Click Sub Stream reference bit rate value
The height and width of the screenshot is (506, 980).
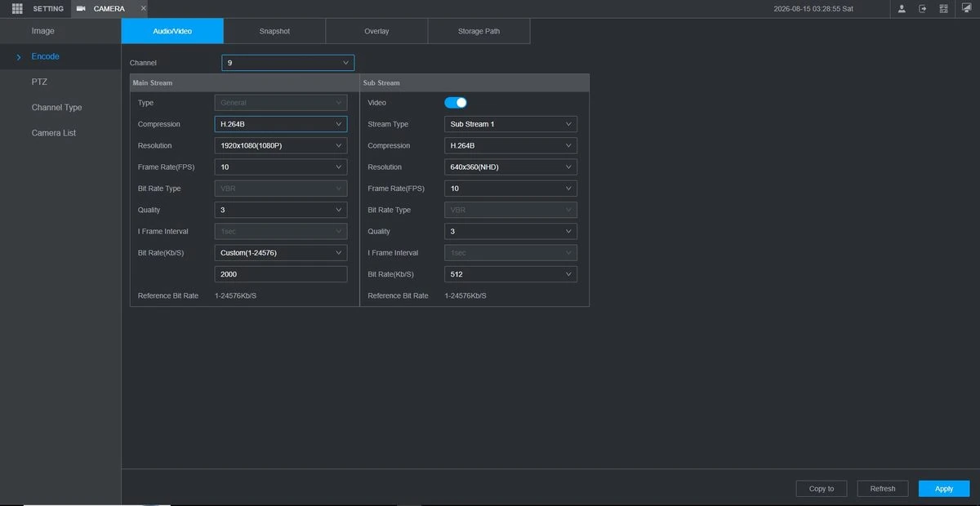465,295
